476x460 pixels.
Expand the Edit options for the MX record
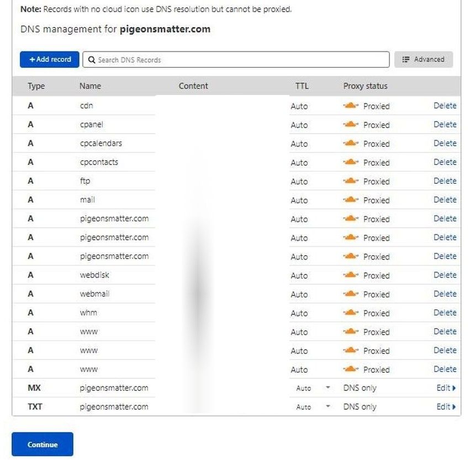(x=446, y=388)
